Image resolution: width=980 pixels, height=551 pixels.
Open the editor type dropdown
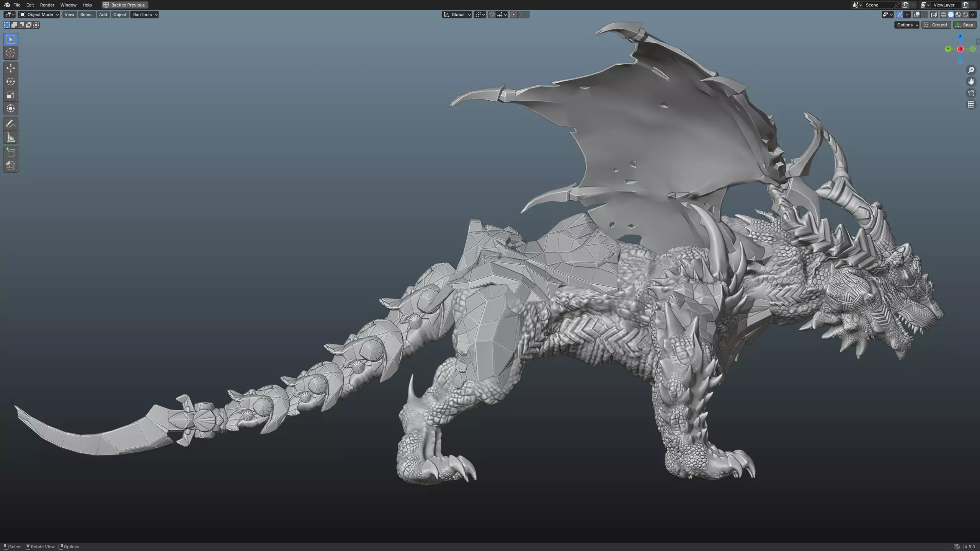tap(10, 15)
